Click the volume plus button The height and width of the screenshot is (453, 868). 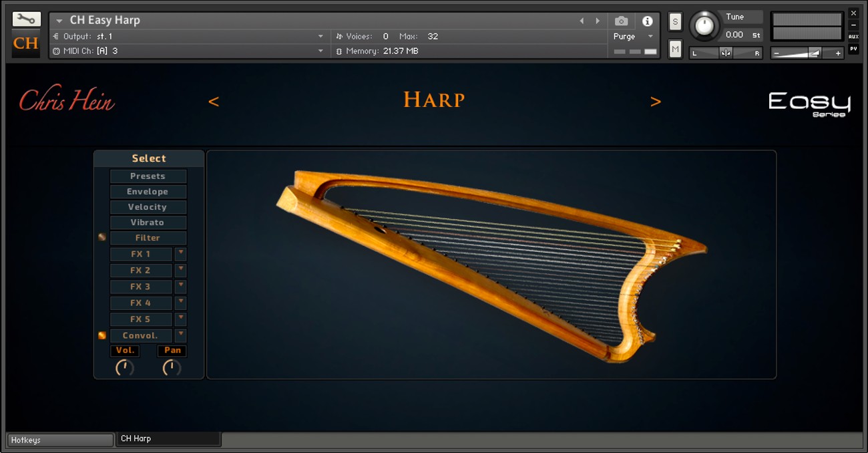838,53
